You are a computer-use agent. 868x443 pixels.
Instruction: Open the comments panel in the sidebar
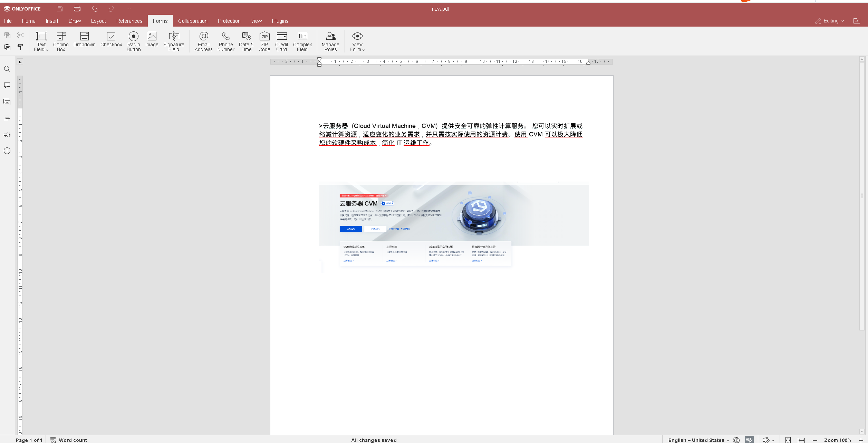coord(7,85)
